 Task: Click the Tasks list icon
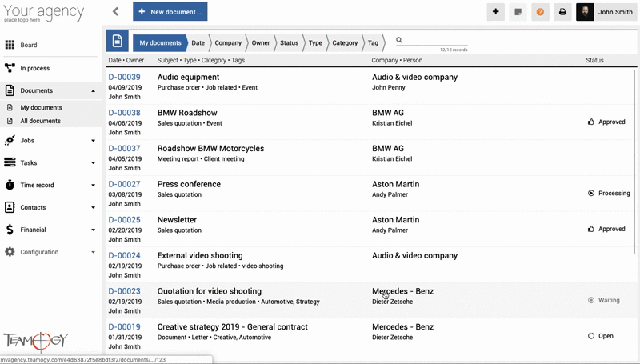pos(10,162)
